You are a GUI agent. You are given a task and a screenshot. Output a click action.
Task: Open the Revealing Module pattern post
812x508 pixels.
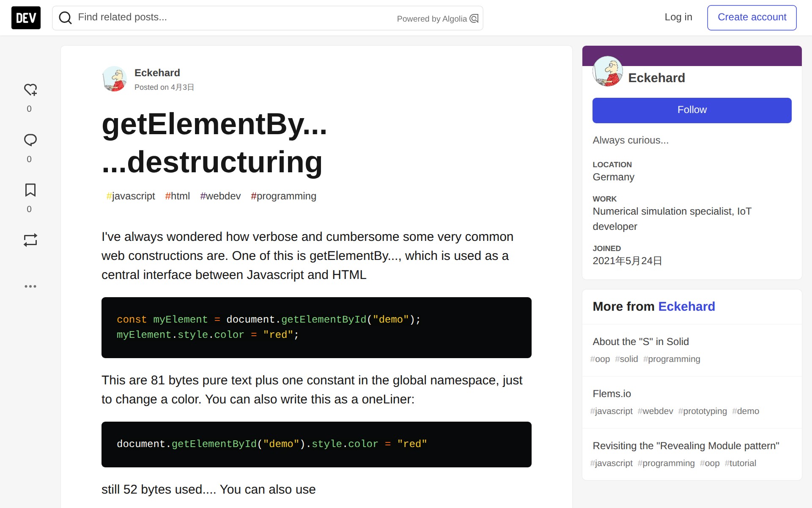tap(686, 446)
